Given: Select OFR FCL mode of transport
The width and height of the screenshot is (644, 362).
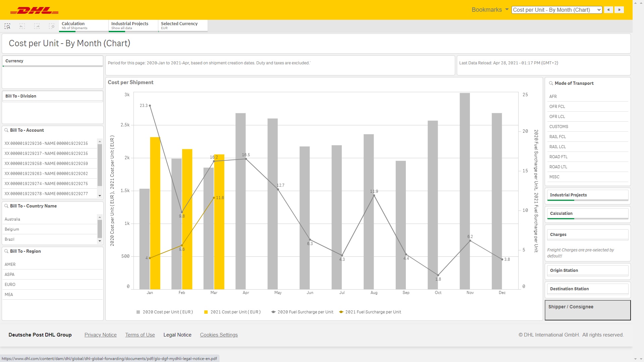Looking at the screenshot, I should coord(557,107).
